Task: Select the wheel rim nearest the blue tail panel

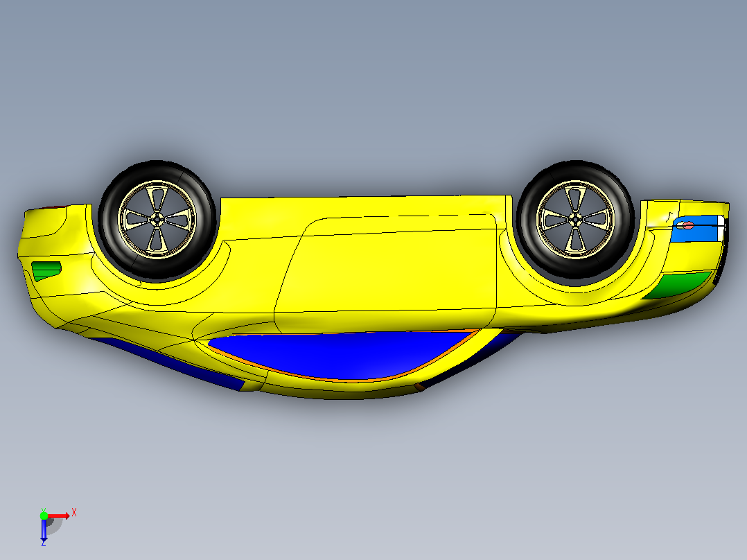Action: tap(575, 220)
